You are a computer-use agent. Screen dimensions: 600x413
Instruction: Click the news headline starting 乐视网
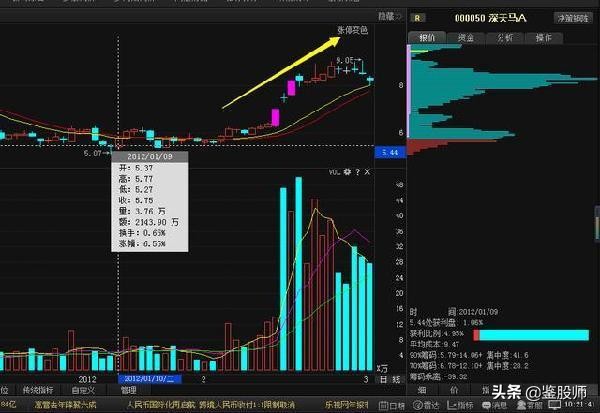pyautogui.click(x=347, y=405)
